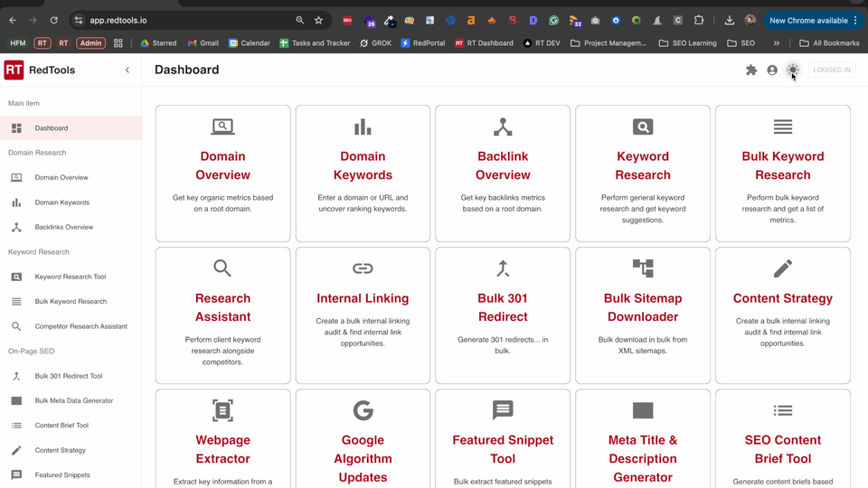Open the Calendar bookmark
868x488 pixels.
pyautogui.click(x=250, y=42)
